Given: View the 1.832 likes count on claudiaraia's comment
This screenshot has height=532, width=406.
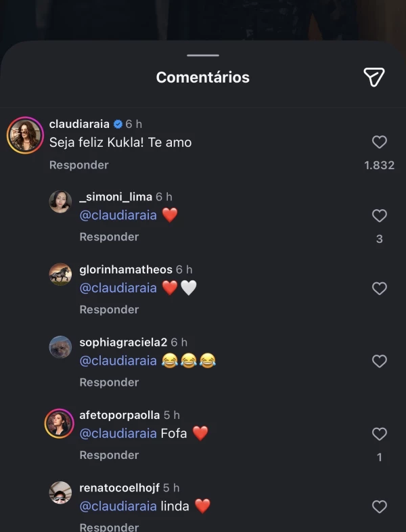Looking at the screenshot, I should [379, 165].
